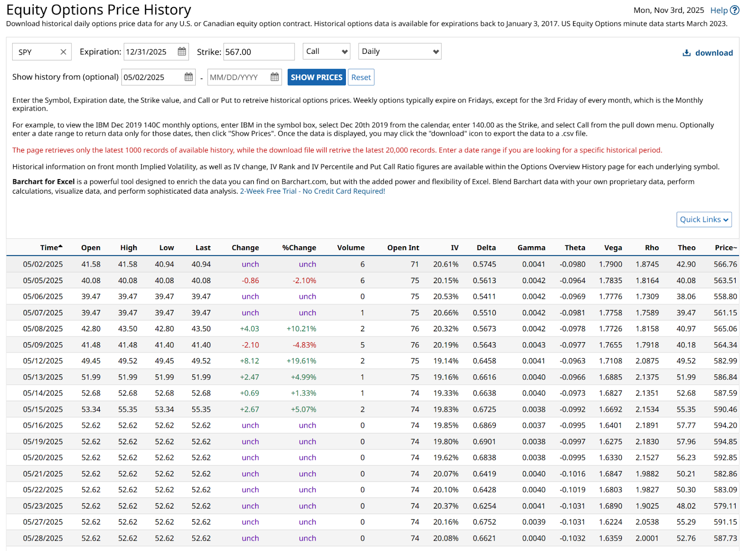Click into the Strike price field
Viewport: 756px width, 551px height.
[x=258, y=52]
